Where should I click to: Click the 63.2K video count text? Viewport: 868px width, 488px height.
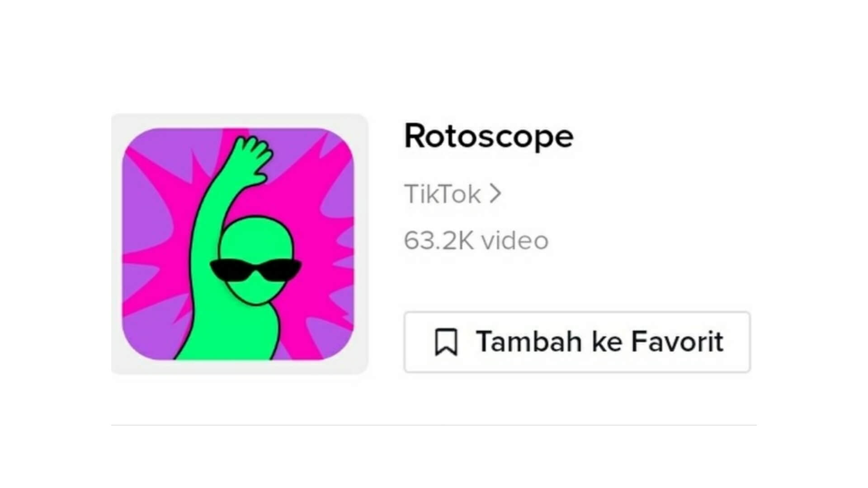tap(476, 240)
